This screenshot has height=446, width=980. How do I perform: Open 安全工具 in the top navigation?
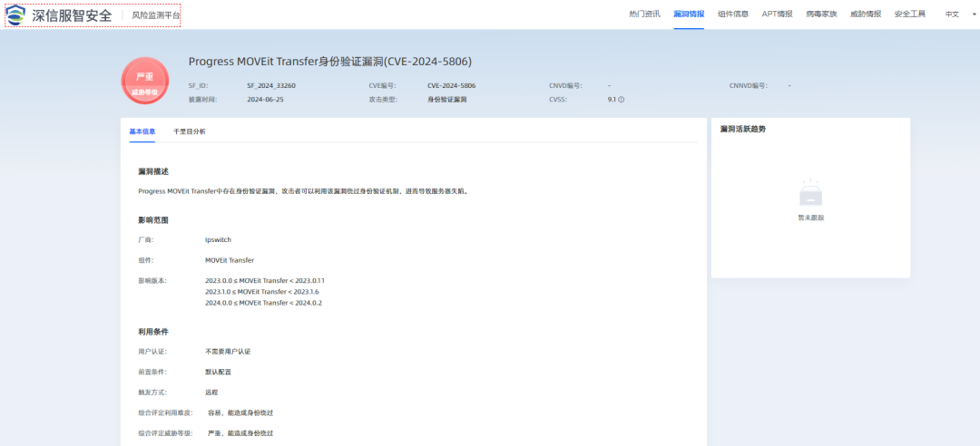pyautogui.click(x=910, y=15)
